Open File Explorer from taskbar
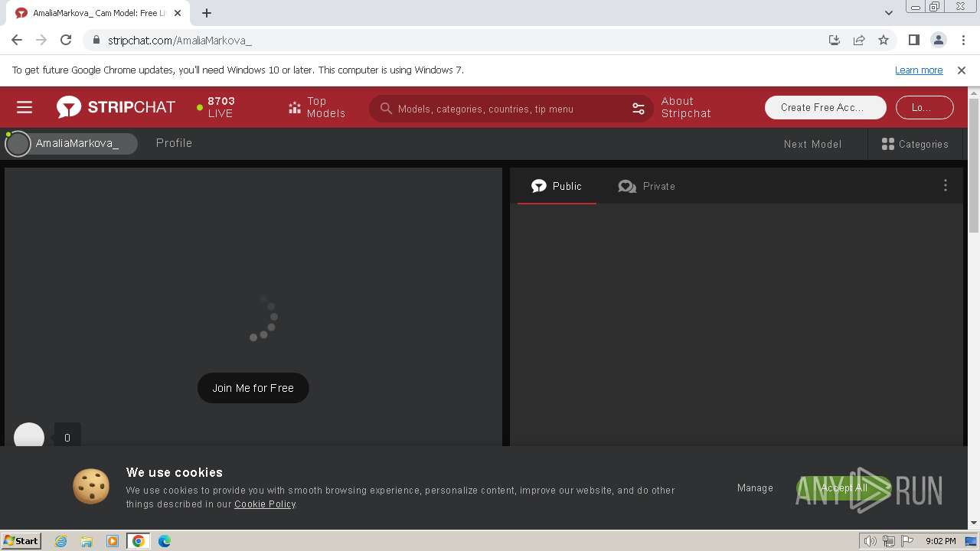Viewport: 980px width, 551px height. [x=87, y=541]
